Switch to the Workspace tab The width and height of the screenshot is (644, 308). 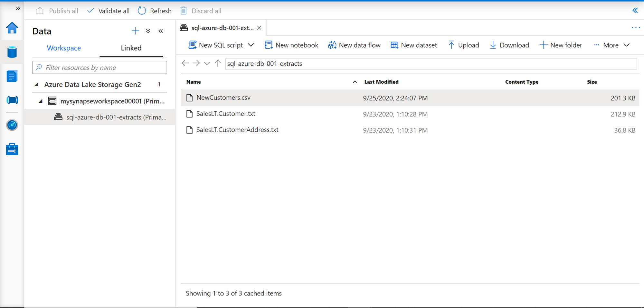[64, 48]
